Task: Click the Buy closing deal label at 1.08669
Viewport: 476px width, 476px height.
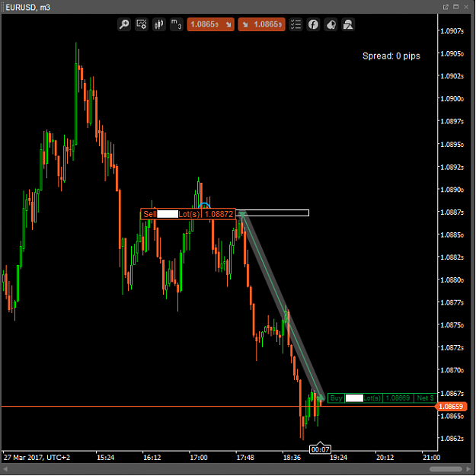Action: (x=382, y=398)
